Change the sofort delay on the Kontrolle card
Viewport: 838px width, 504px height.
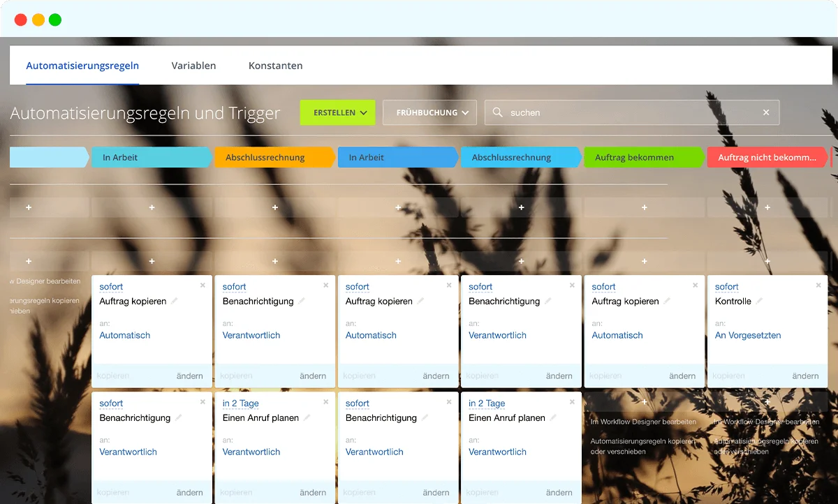[x=726, y=287]
